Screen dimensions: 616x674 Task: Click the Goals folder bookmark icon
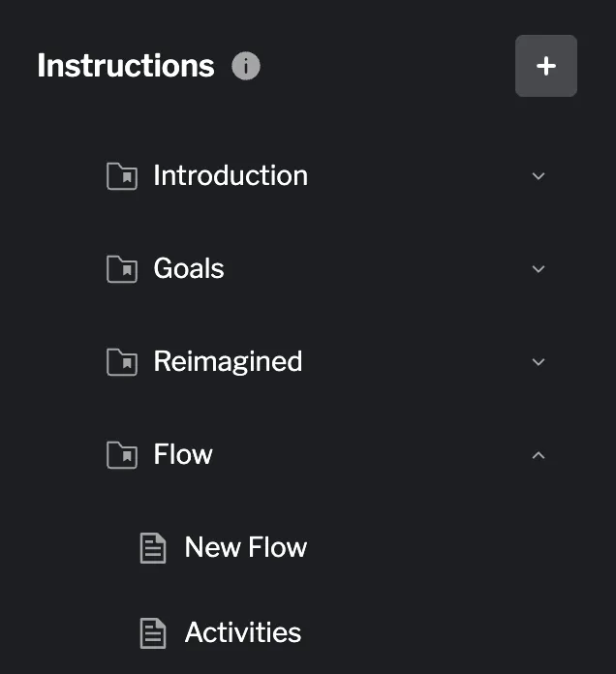click(121, 269)
